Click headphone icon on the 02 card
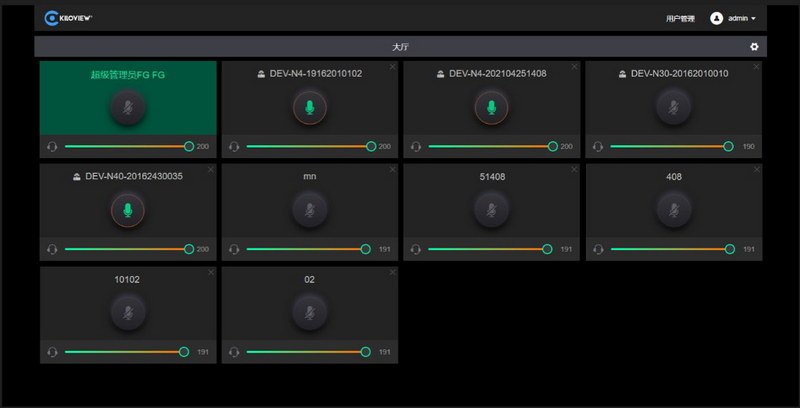 pyautogui.click(x=234, y=352)
